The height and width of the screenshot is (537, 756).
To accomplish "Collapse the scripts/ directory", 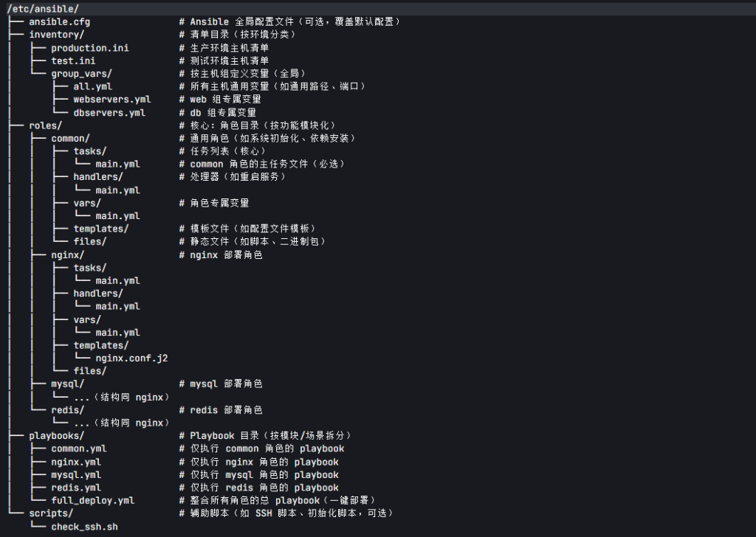I will pos(50,513).
